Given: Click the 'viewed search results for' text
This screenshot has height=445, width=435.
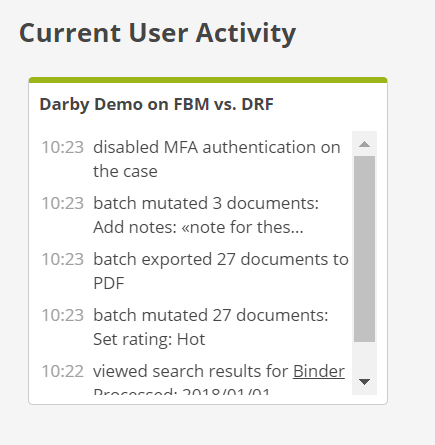Looking at the screenshot, I should coord(191,371).
